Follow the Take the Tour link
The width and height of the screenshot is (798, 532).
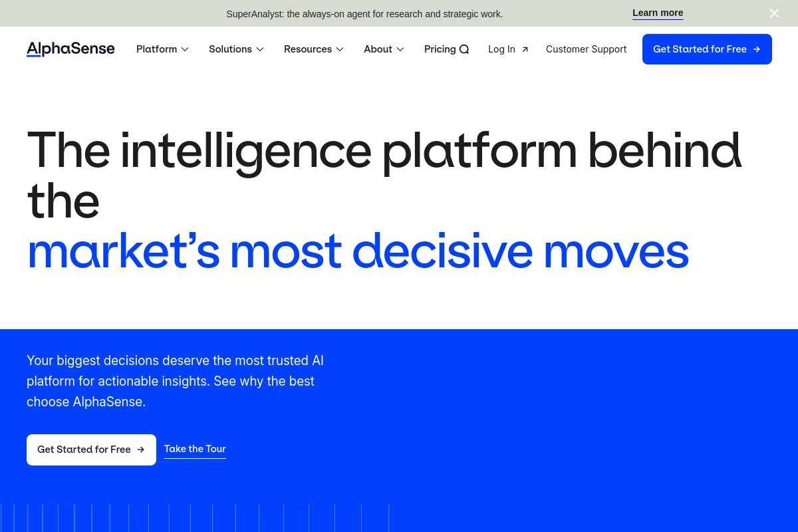[x=195, y=450]
